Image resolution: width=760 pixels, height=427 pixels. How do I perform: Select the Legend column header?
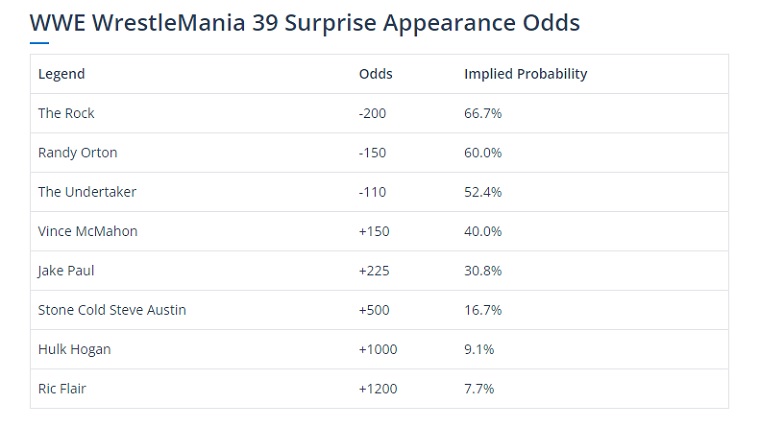point(61,74)
